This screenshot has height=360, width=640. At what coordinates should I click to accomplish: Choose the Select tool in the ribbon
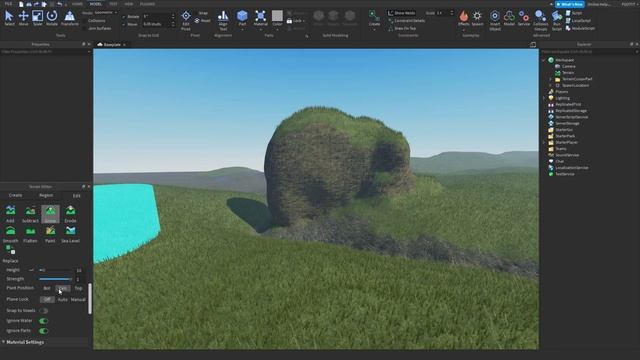click(x=9, y=18)
